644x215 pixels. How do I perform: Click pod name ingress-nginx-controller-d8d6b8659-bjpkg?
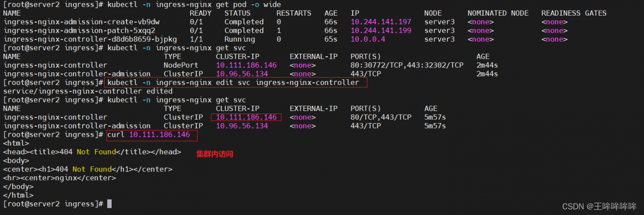(90, 39)
